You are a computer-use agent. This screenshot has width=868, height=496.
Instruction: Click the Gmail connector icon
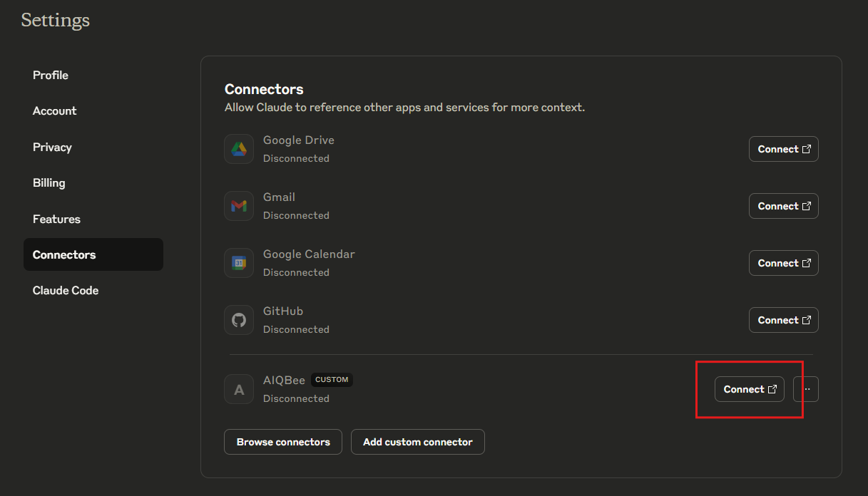point(239,206)
